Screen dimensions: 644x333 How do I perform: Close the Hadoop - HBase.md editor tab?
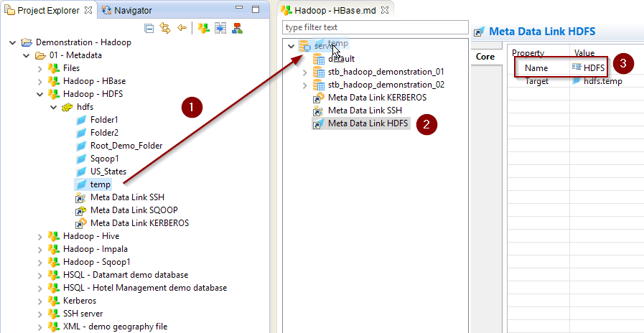coord(385,11)
